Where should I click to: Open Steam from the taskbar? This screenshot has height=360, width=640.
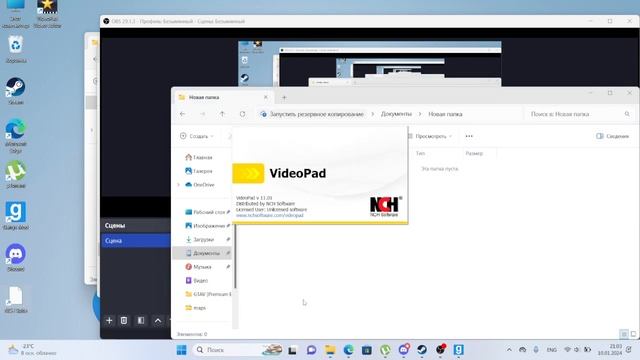[422, 350]
